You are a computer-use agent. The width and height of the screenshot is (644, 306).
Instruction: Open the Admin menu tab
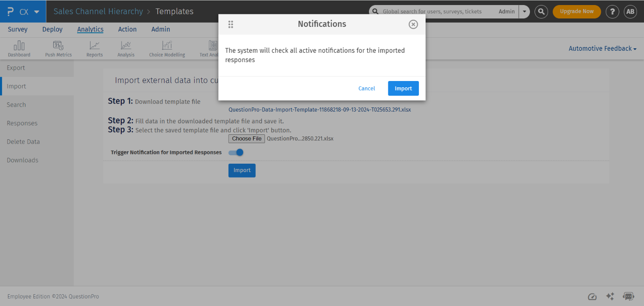point(161,29)
